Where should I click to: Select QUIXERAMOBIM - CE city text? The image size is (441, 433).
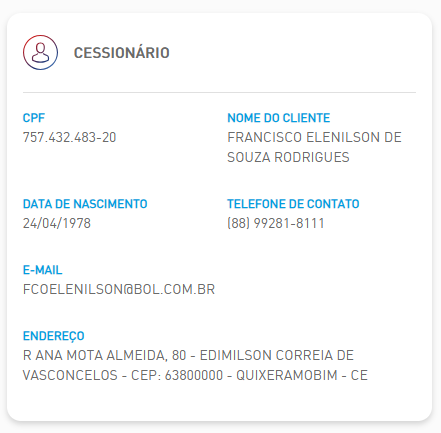coord(302,375)
